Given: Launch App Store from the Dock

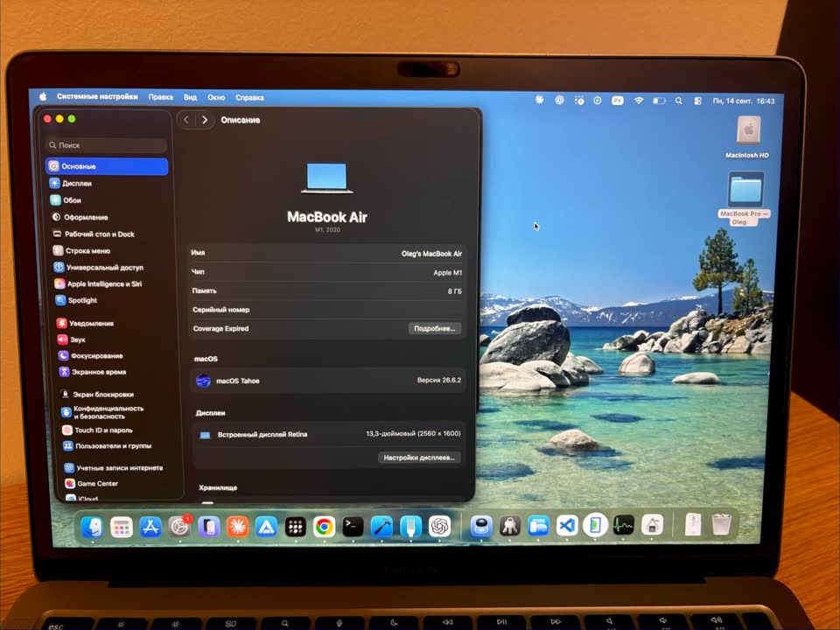Looking at the screenshot, I should tap(150, 527).
